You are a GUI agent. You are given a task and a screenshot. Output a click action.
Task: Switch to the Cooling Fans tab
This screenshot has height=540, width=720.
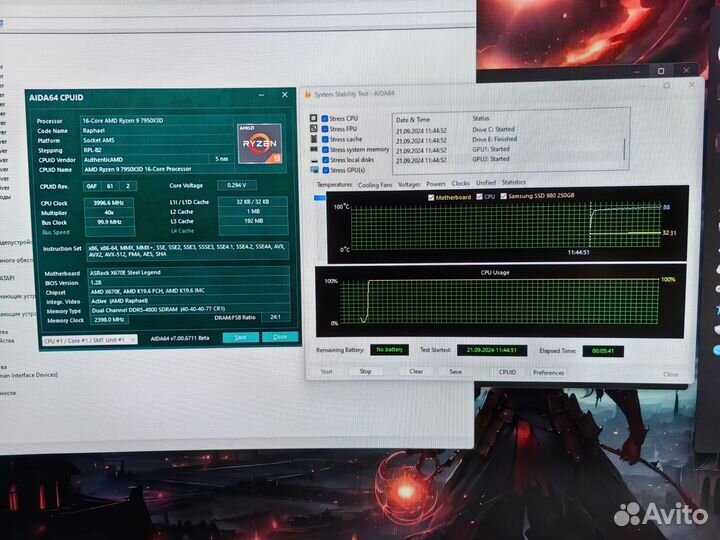pos(375,185)
